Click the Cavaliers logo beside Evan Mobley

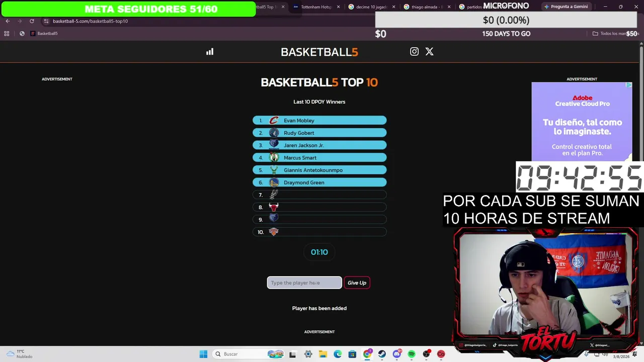274,121
